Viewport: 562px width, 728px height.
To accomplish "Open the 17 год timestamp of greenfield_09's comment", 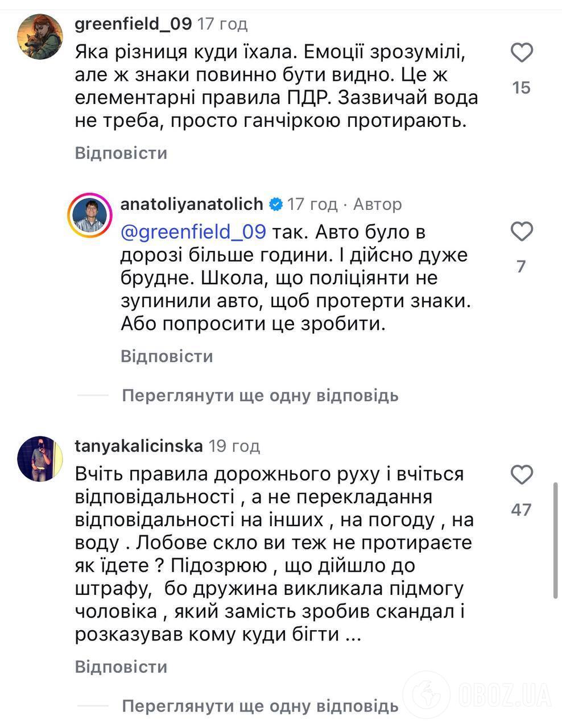I will pos(222,23).
